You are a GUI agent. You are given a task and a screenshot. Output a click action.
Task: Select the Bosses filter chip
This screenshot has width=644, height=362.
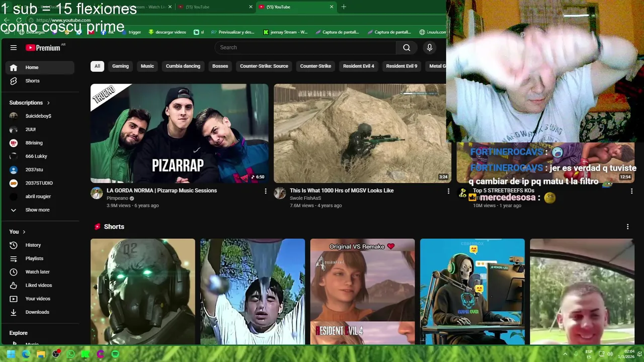point(220,66)
